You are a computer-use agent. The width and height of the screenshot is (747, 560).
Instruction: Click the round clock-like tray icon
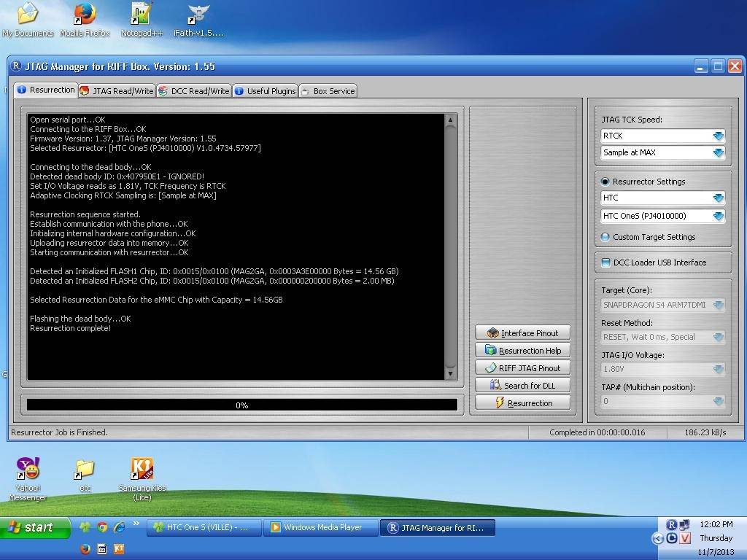[671, 538]
